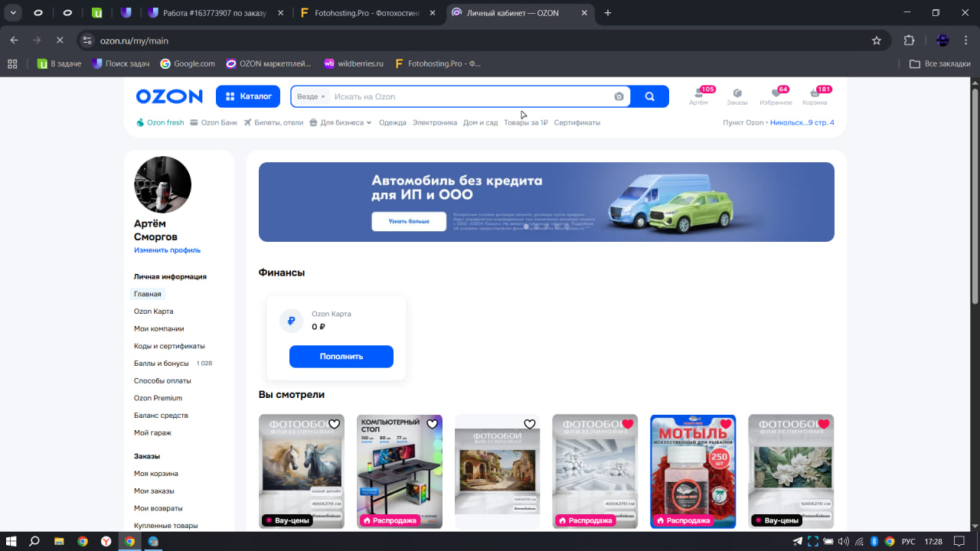This screenshot has width=980, height=551.
Task: Open the wildberries.ru bookmark
Action: coord(354,64)
